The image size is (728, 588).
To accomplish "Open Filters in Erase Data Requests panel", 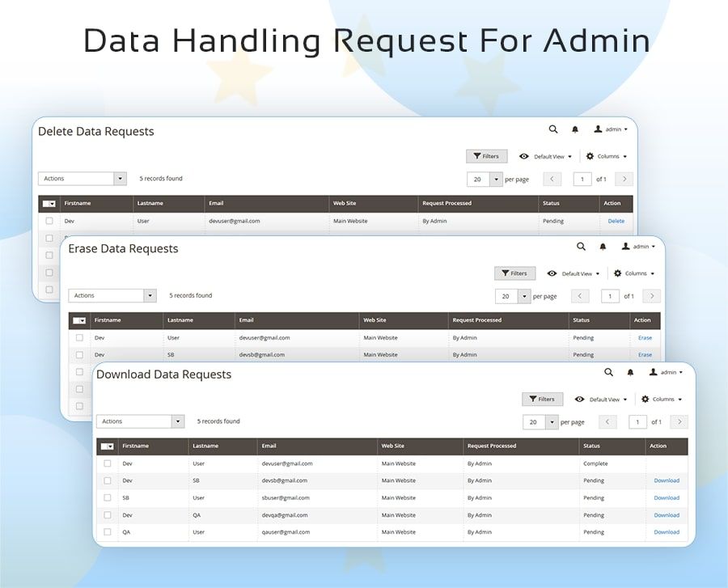I will pos(515,273).
